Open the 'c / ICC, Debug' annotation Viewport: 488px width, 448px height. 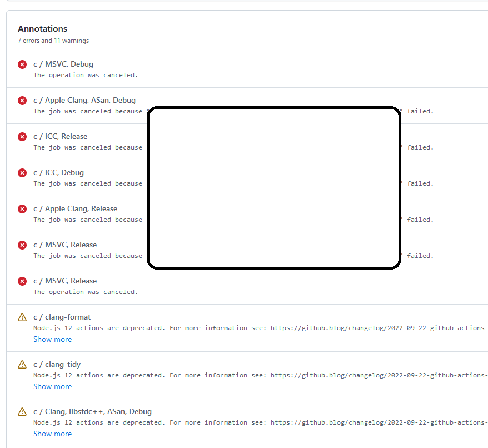[58, 172]
